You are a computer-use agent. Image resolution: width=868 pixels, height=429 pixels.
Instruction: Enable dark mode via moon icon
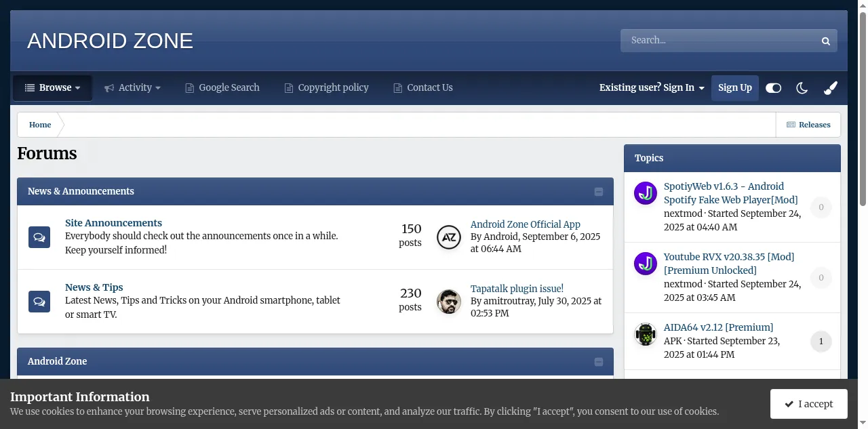coord(802,88)
